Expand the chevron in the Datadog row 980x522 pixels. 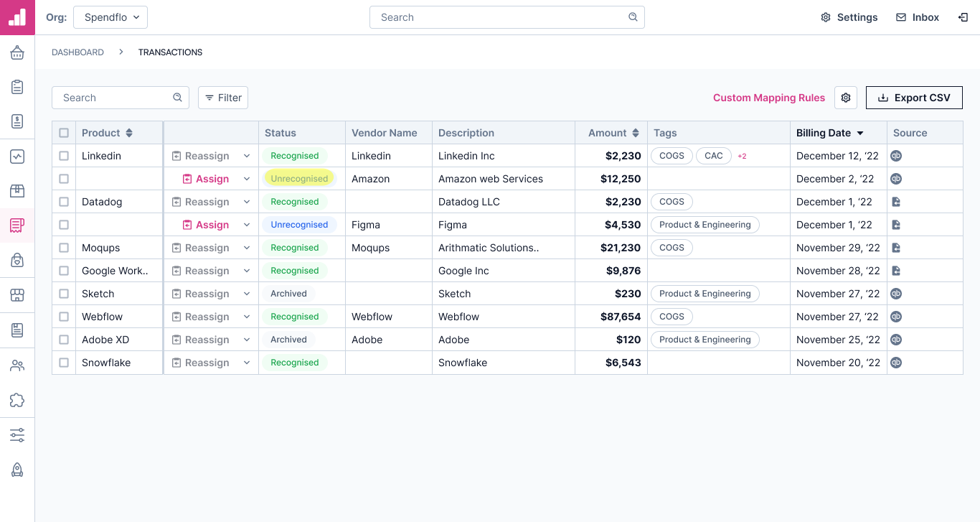pyautogui.click(x=247, y=202)
